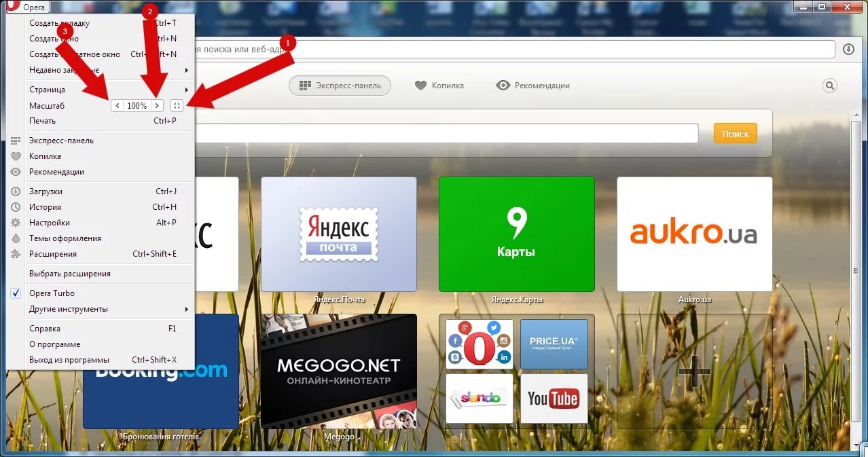Viewport: 868px width, 457px height.
Task: Open the Яндекс.Почта speed dial tile
Action: pyautogui.click(x=339, y=234)
